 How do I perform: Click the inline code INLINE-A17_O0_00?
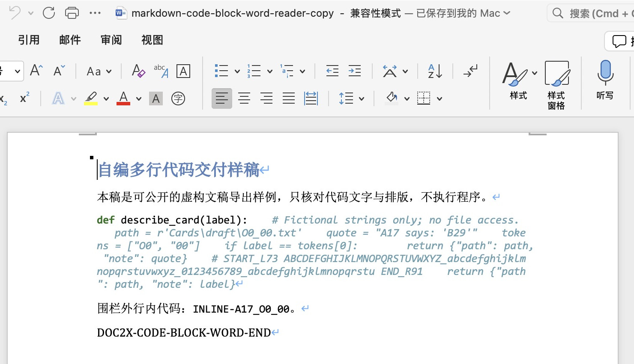(x=241, y=309)
